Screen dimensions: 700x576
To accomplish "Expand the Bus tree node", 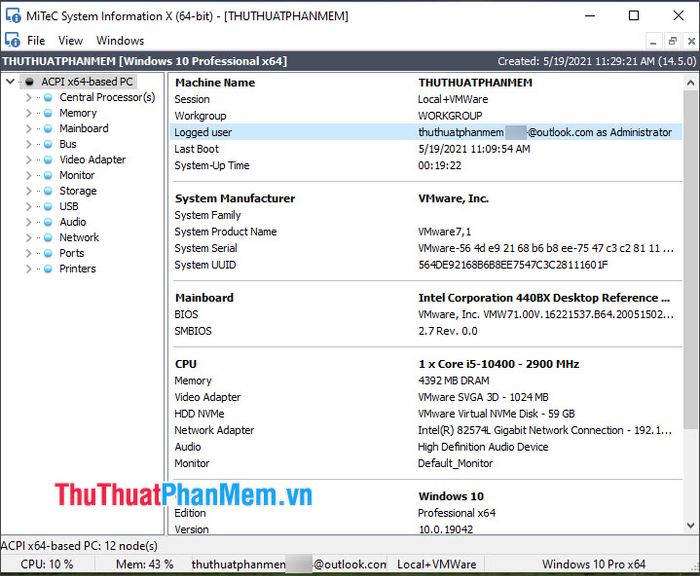I will click(29, 144).
